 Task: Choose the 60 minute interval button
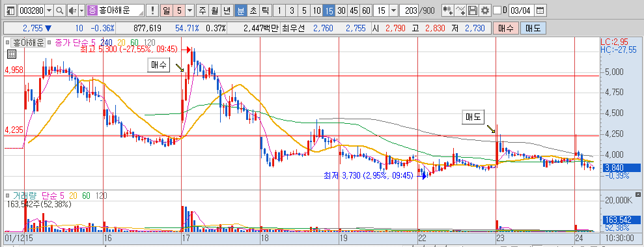[366, 10]
